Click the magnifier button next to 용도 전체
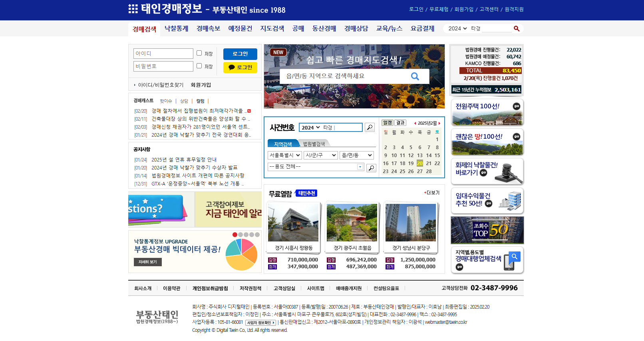The width and height of the screenshot is (644, 341). tap(371, 168)
